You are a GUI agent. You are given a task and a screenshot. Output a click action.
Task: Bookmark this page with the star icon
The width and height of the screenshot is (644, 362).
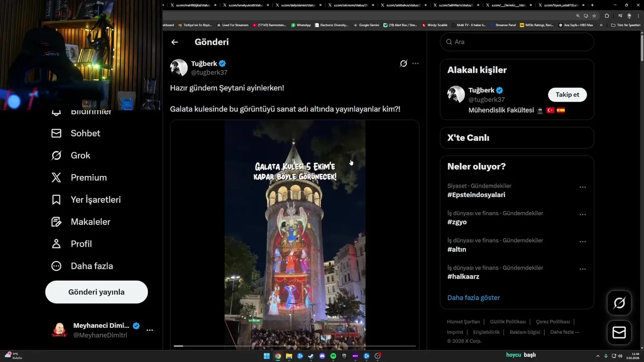594,16
